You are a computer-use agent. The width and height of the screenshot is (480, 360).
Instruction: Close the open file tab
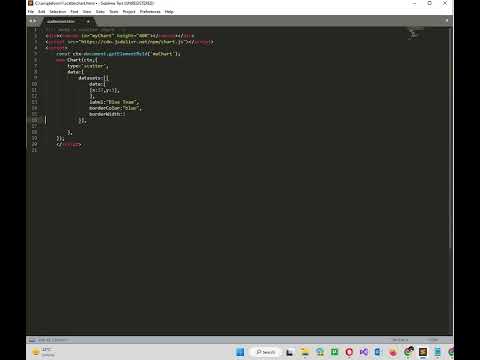88,21
